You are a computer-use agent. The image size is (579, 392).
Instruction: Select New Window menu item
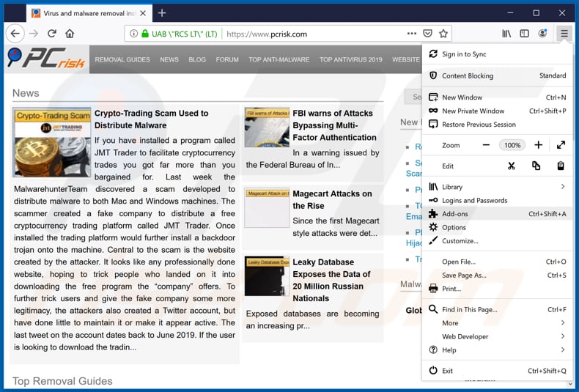pos(498,97)
